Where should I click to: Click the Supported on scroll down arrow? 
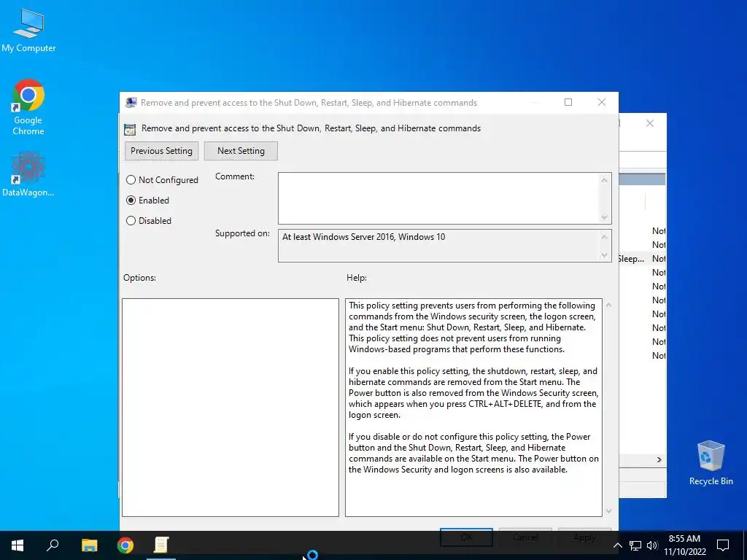tap(605, 255)
